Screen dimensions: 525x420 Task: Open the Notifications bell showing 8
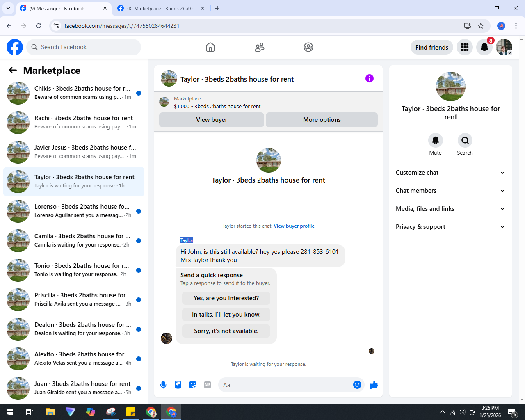coord(484,47)
